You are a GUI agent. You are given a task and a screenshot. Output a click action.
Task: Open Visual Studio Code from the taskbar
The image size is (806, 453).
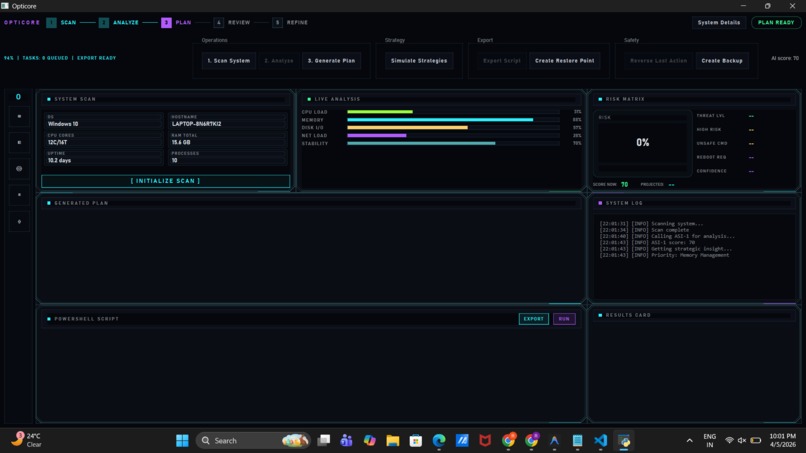(x=600, y=441)
